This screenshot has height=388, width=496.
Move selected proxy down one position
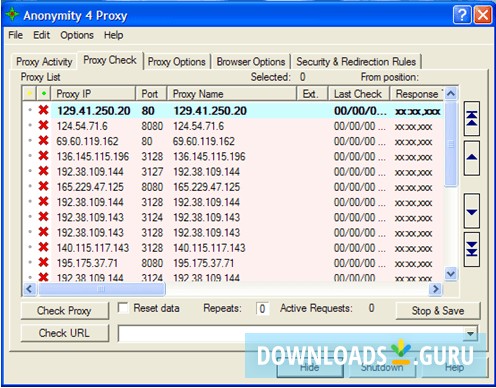tap(472, 211)
